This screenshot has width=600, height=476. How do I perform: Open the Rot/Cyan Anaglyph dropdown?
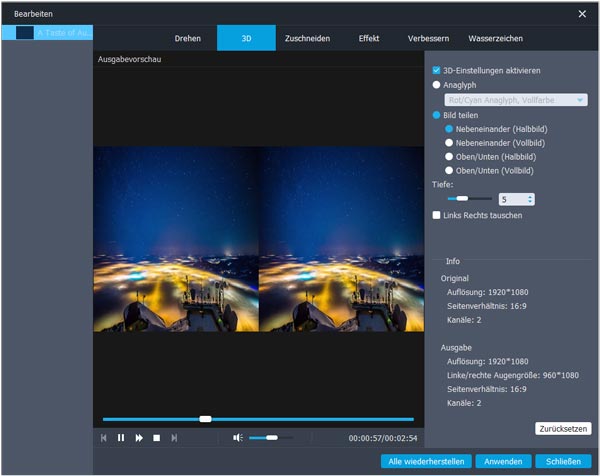coord(515,100)
